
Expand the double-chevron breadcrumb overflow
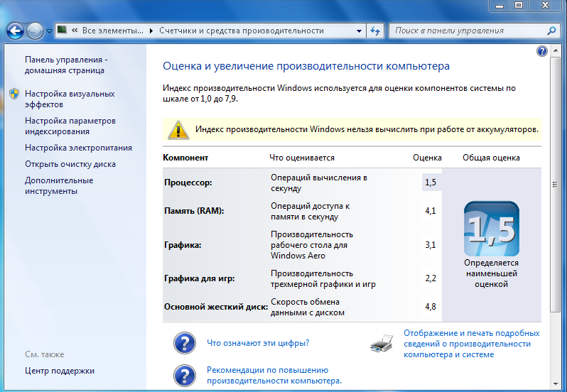pos(75,31)
